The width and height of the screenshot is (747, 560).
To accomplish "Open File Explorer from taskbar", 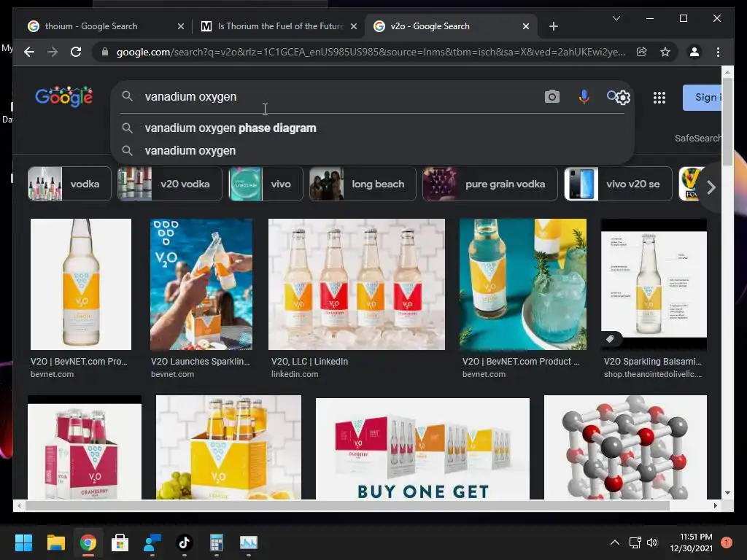I will pos(55,542).
